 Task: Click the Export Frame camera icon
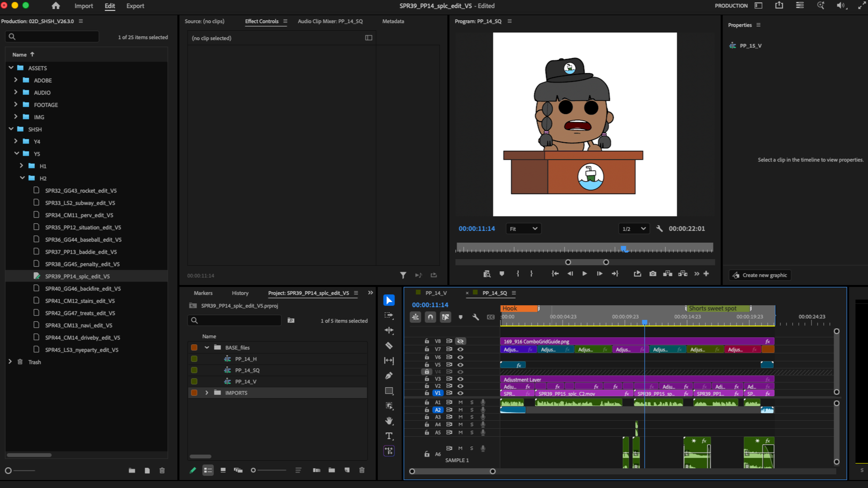[653, 274]
